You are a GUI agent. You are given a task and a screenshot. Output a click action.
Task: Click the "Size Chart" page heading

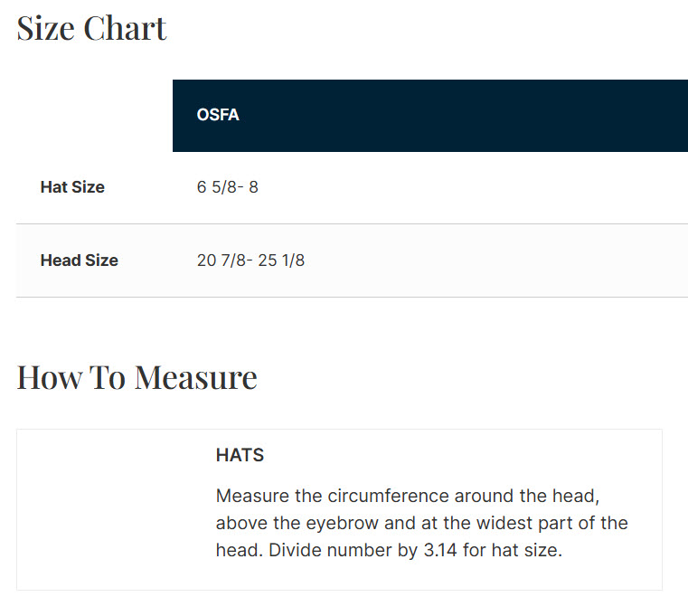(91, 28)
